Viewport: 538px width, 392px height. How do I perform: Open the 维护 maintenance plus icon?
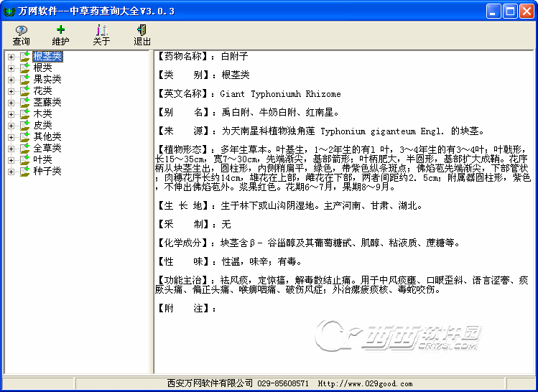coord(61,30)
